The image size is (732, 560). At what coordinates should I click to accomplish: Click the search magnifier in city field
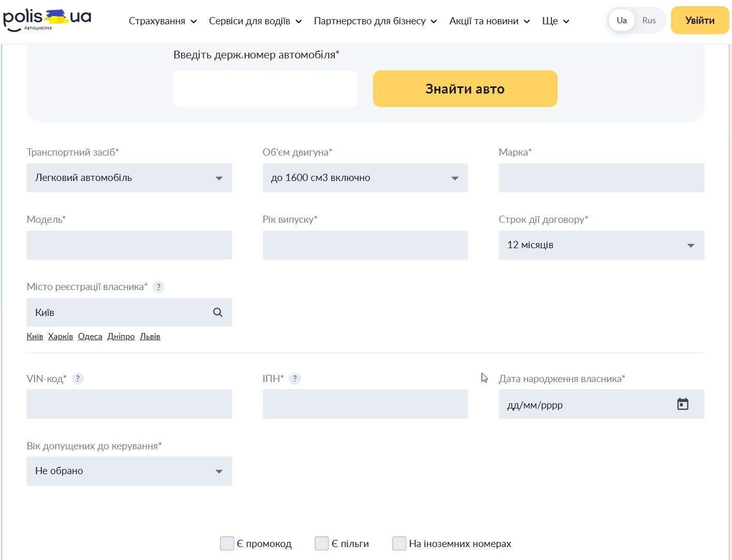[218, 312]
